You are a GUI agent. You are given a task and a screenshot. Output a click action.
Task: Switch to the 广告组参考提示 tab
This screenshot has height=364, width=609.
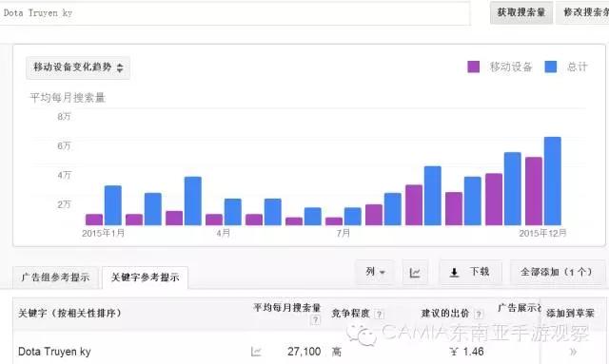55,278
